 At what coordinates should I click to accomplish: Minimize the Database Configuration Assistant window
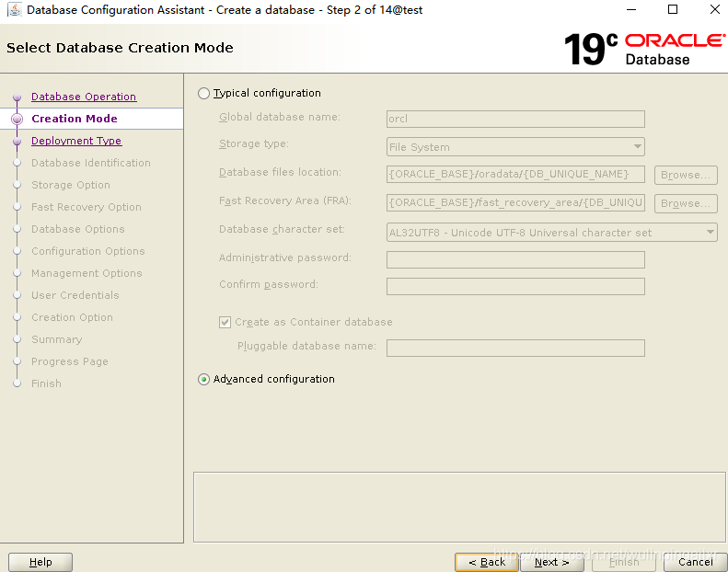point(631,10)
